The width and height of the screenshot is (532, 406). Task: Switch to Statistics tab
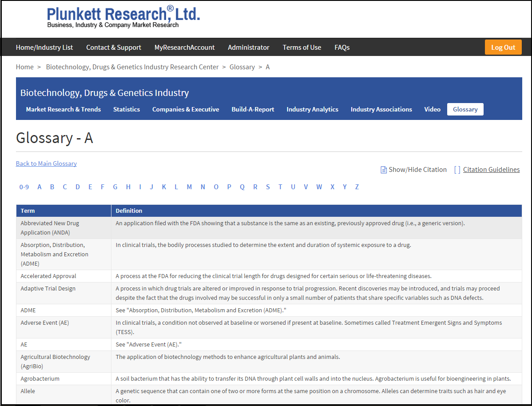click(x=127, y=109)
